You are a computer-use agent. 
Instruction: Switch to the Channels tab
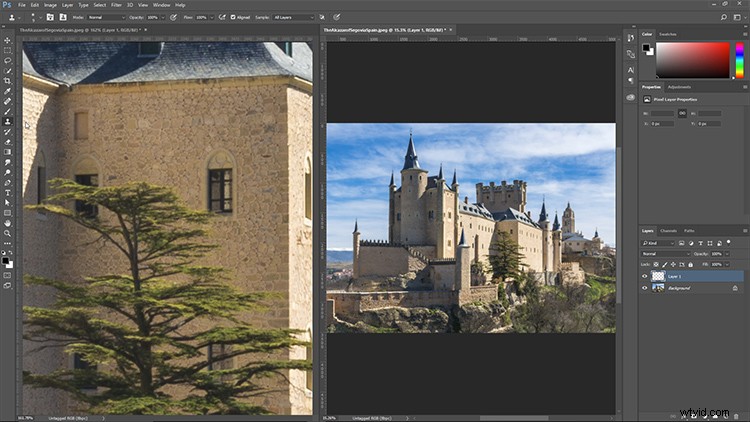point(668,231)
